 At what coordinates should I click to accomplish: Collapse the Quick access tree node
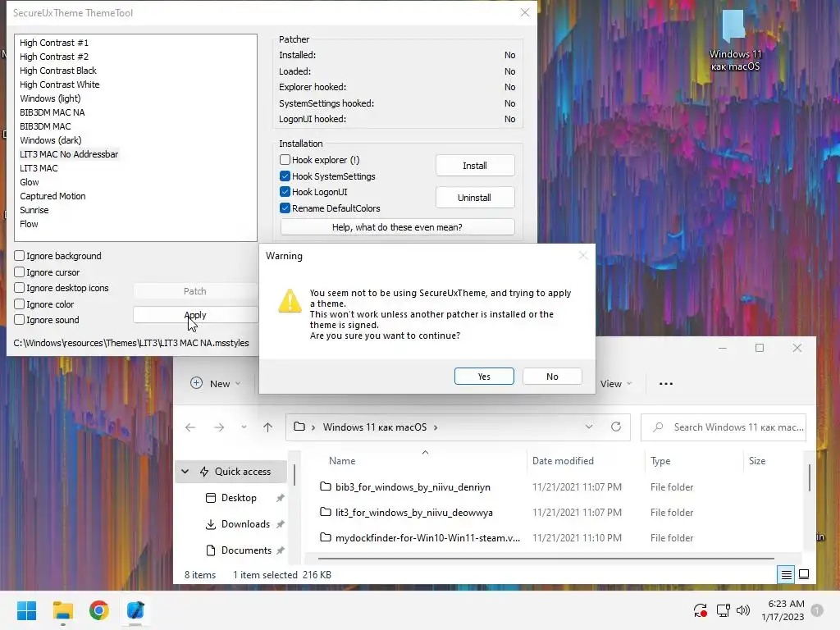point(185,472)
